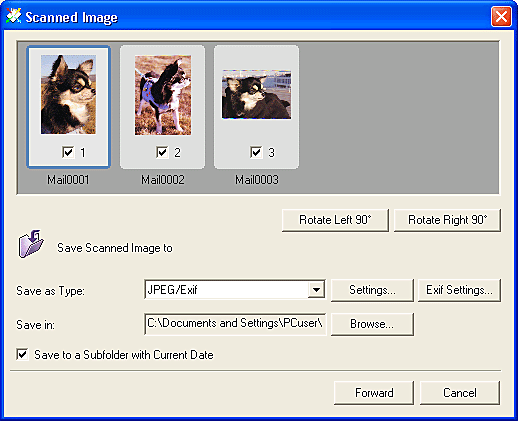The height and width of the screenshot is (421, 518).
Task: Click the Save in path field
Action: coord(235,324)
